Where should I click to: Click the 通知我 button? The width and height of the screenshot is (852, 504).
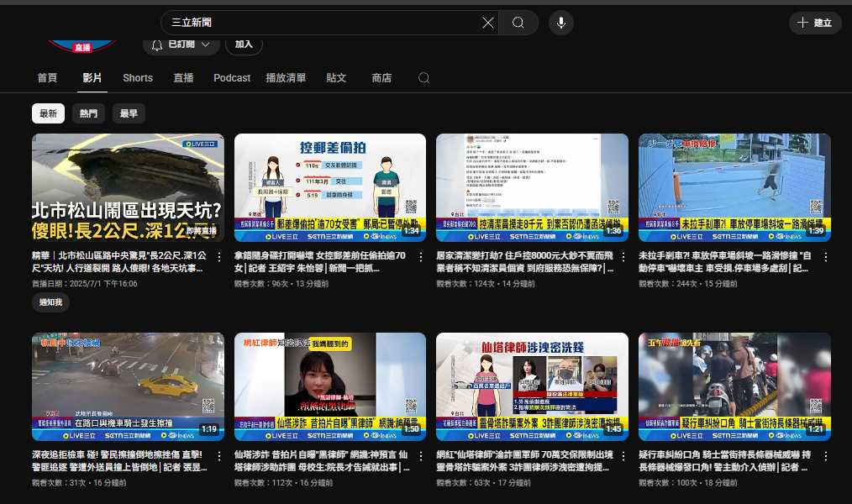click(50, 302)
